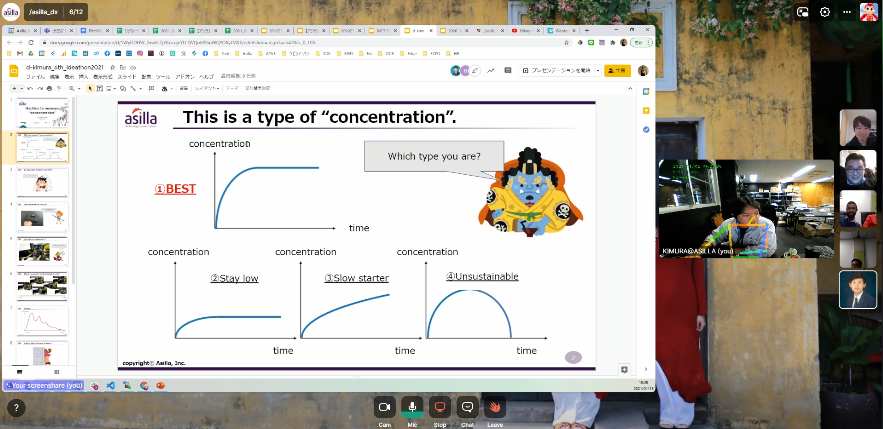Click the テーマ (Theme) toolbar button
The image size is (883, 429).
pyautogui.click(x=231, y=88)
